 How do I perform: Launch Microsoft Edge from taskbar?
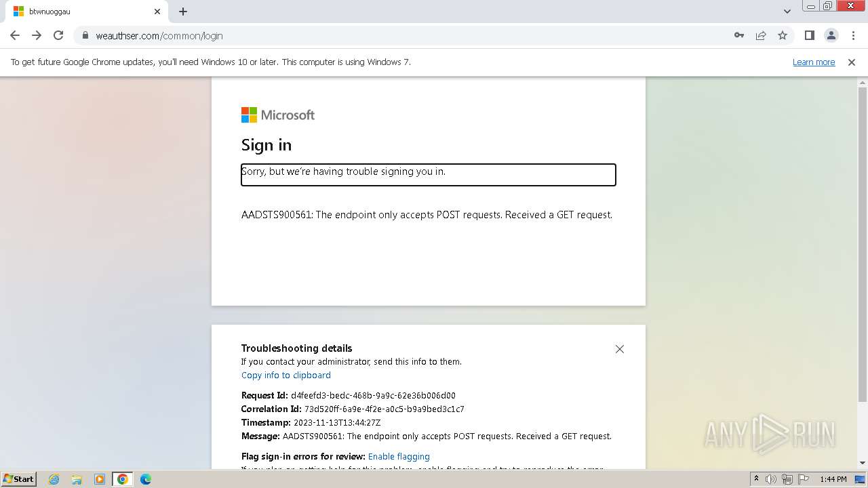coord(146,479)
